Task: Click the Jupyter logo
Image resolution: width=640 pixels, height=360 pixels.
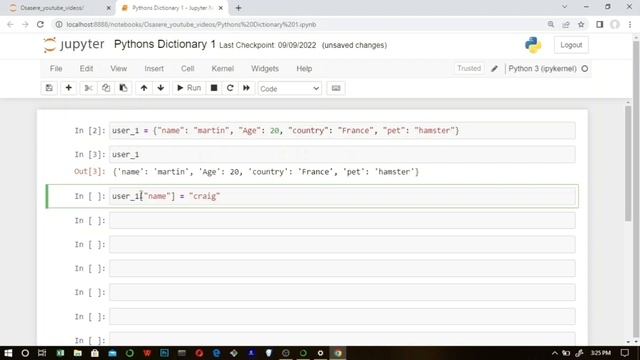Action: (x=74, y=44)
